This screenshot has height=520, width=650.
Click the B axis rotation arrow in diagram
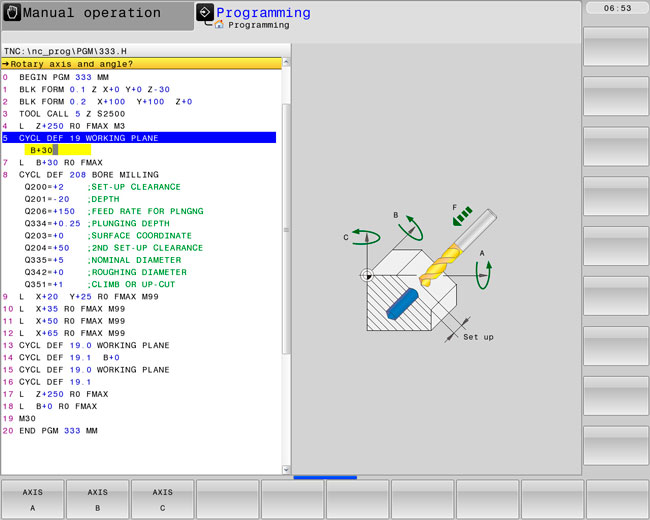click(x=411, y=228)
